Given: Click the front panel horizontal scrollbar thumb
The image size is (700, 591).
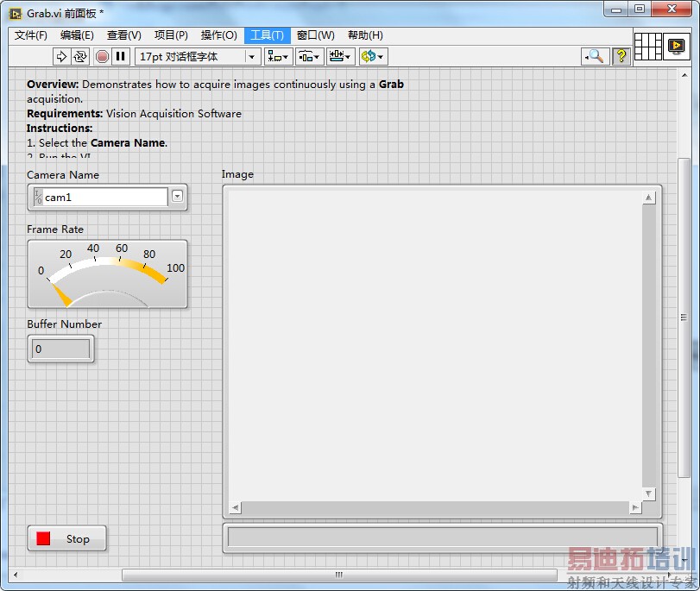Looking at the screenshot, I should click(339, 575).
